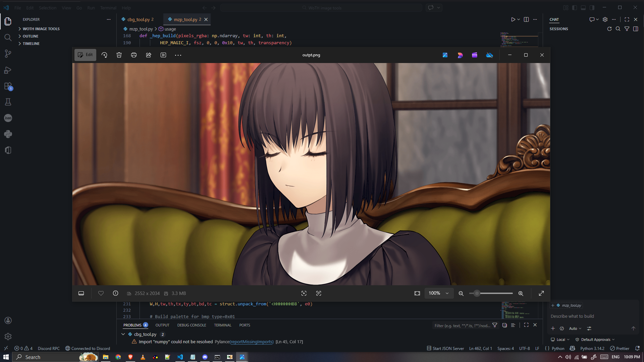This screenshot has width=644, height=362.
Task: Open the TERMINAL panel tab
Action: [222, 325]
